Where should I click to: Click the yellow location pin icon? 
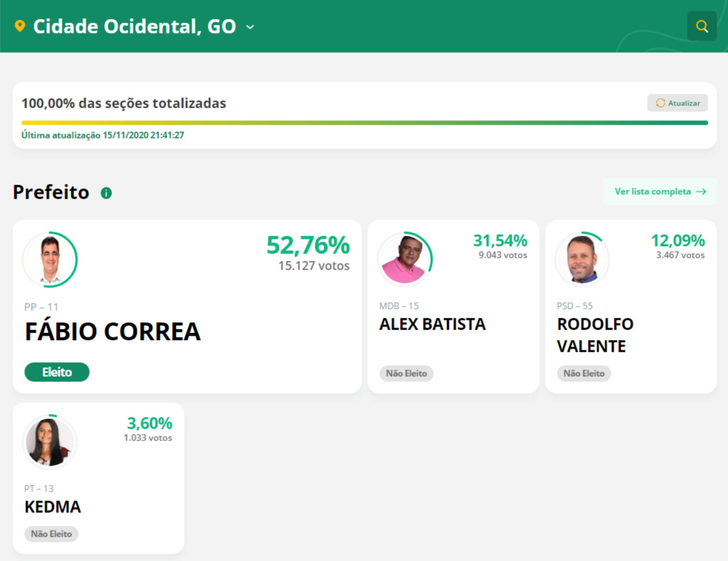point(20,26)
